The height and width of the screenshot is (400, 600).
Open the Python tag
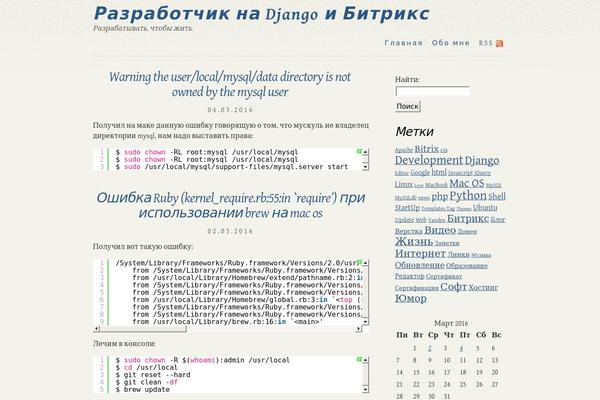[x=468, y=196]
